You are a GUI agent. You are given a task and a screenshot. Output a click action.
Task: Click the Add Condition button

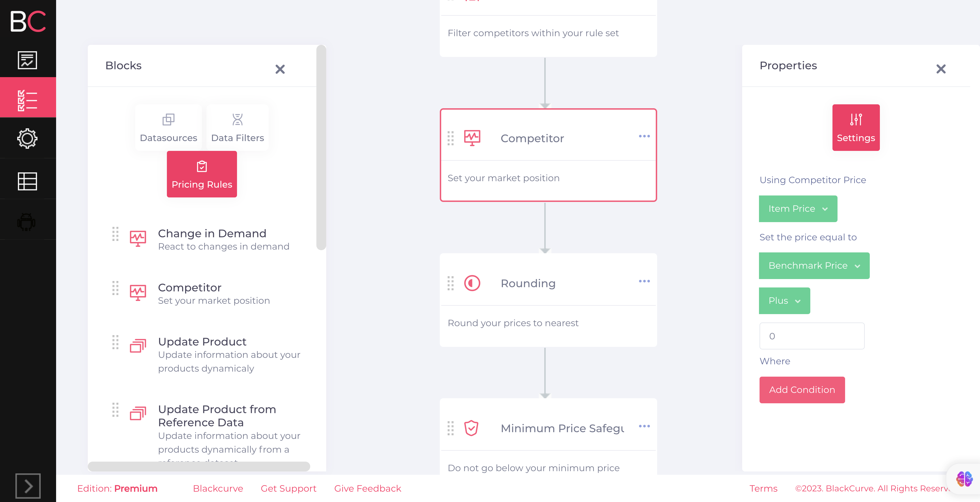pos(802,389)
